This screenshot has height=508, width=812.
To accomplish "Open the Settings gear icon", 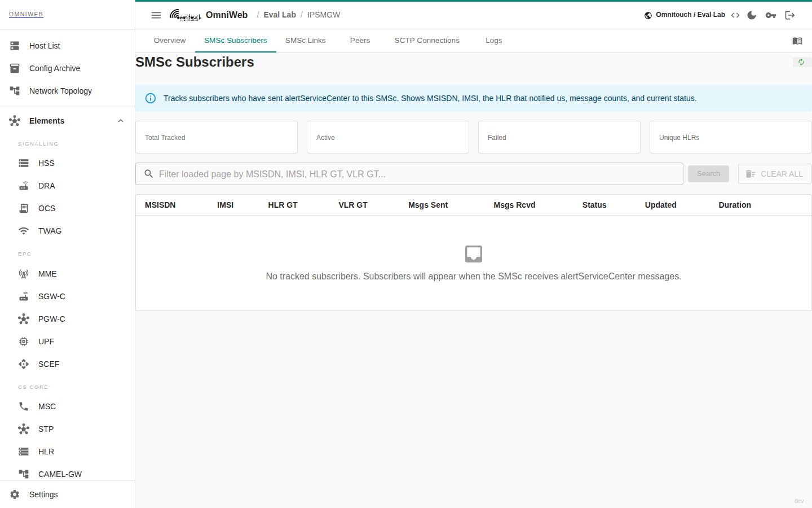I will pos(15,494).
